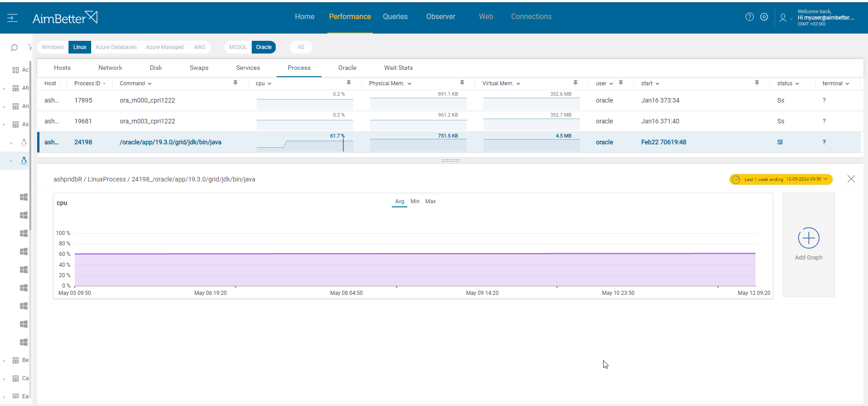Click the group icon beside 'Be'

[16, 360]
